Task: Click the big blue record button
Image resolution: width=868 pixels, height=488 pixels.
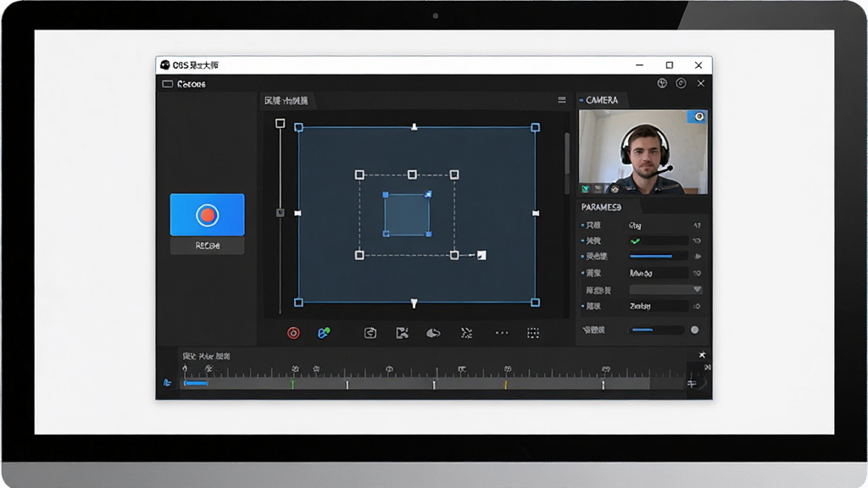Action: [x=207, y=214]
